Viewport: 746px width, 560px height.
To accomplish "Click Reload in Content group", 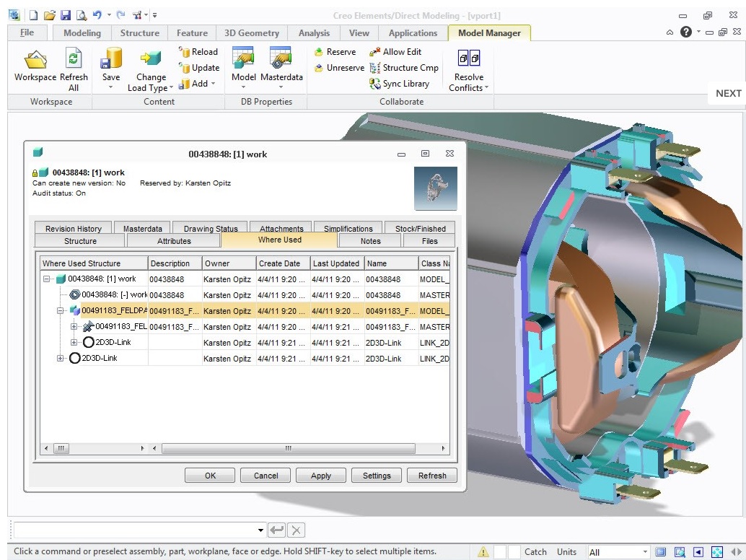I will pos(198,52).
